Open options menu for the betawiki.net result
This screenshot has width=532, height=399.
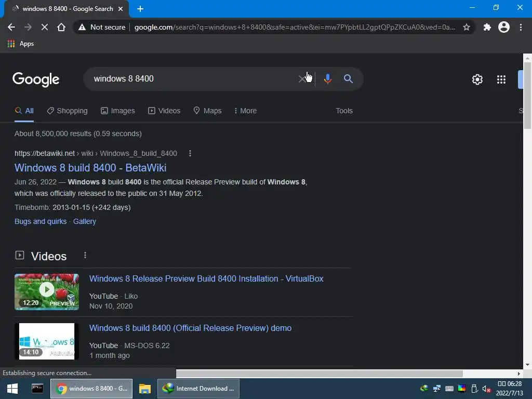190,153
